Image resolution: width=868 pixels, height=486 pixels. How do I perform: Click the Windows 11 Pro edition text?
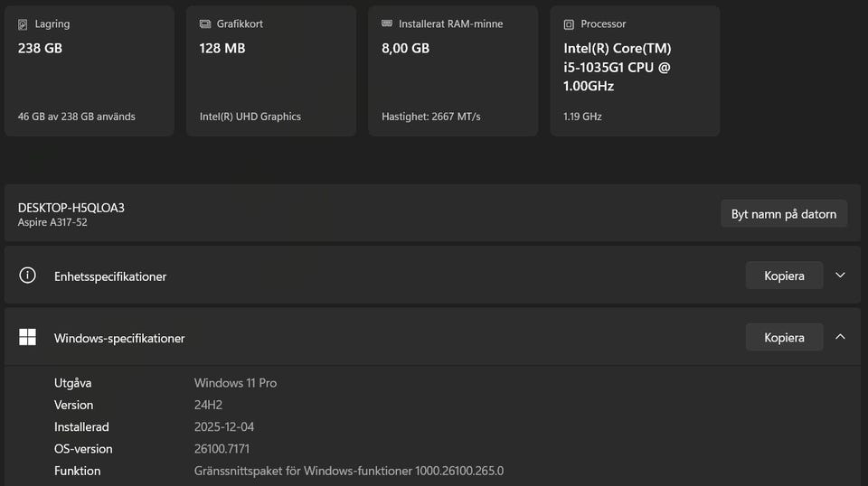(x=235, y=383)
